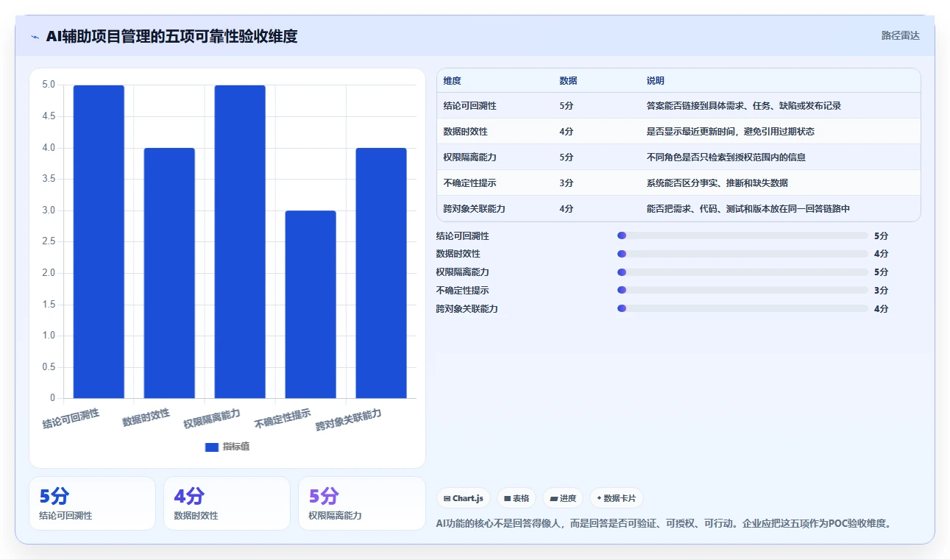Click the 路径雷达 label in header
Screen dimensions: 950x560
click(901, 35)
